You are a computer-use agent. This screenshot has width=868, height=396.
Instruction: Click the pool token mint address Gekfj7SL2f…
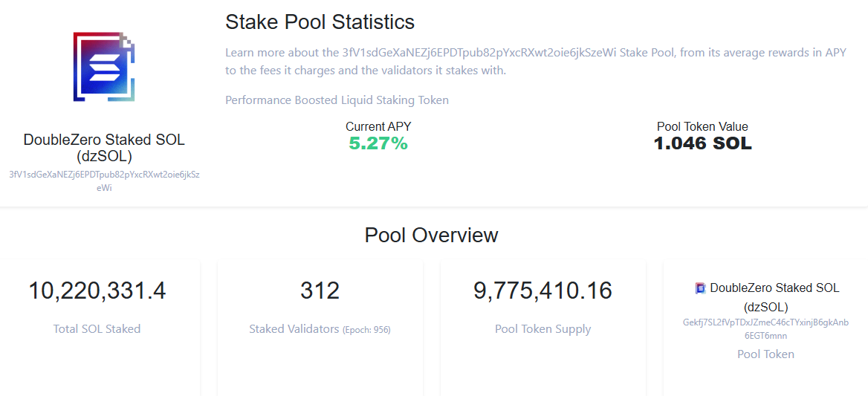(x=765, y=328)
